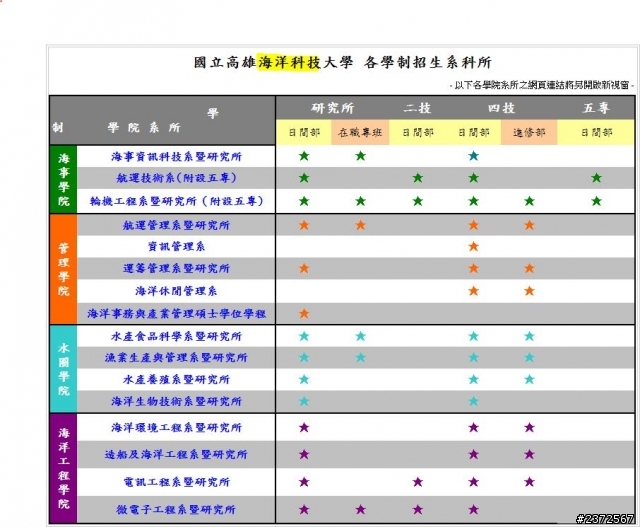
Task: Click 海洋休閒管理系 star under 四技 進修部
Action: point(529,291)
